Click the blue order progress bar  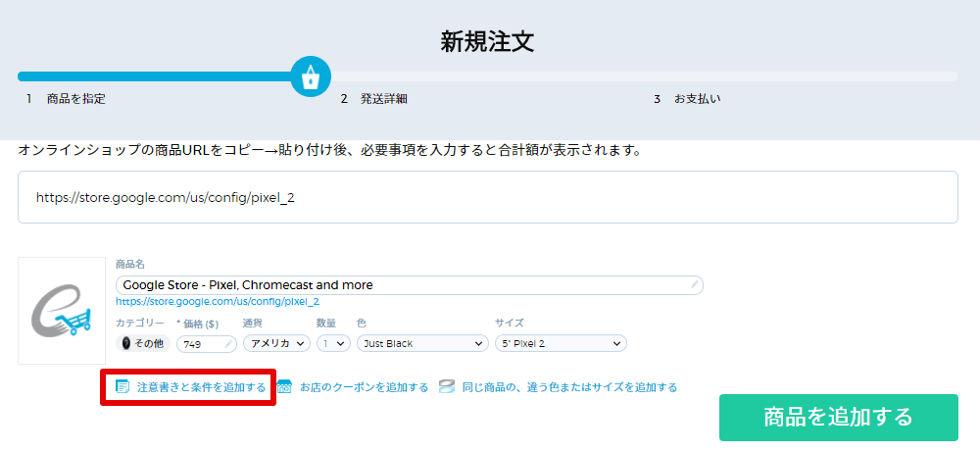coord(156,76)
